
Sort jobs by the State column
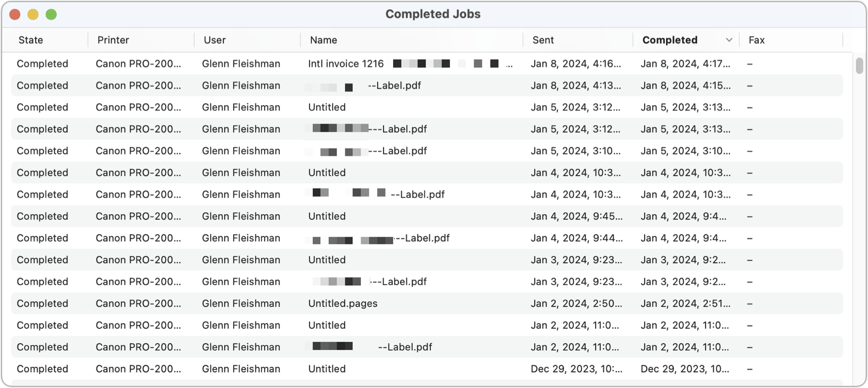(x=30, y=40)
